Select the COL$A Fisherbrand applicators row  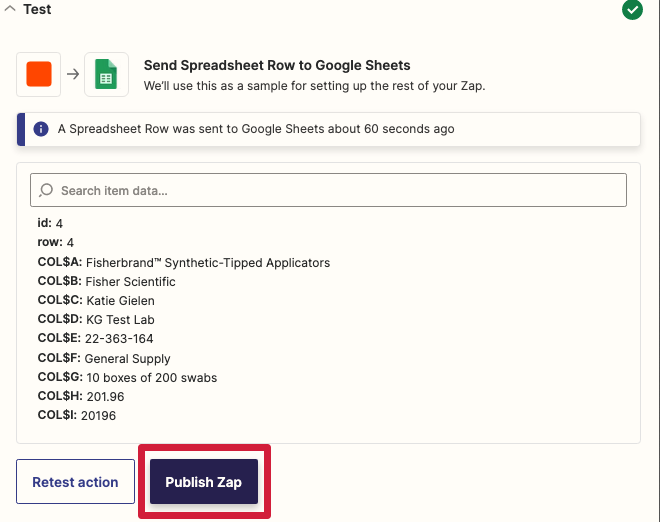pyautogui.click(x=184, y=262)
